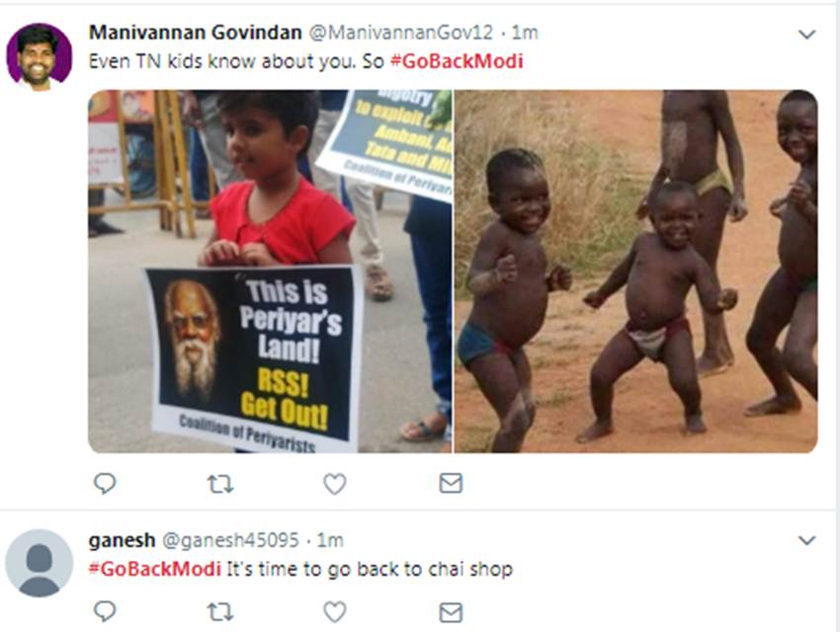Expand more options on ganesh's tweet
840x632 pixels.
[x=806, y=540]
